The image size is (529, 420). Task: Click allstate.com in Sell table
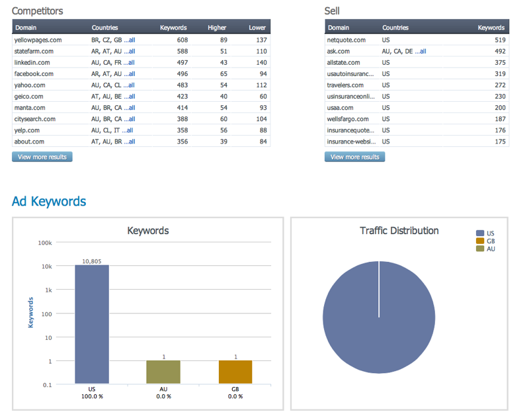point(343,63)
